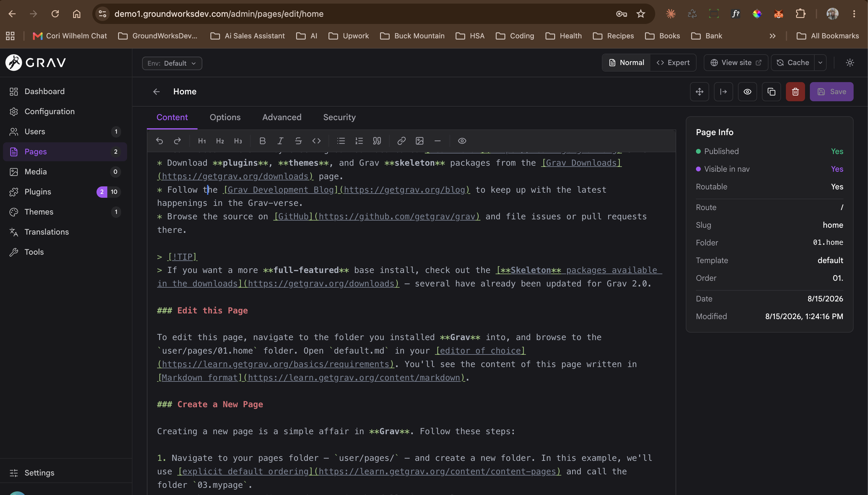Viewport: 868px width, 495px height.
Task: Click the '### Edit this Page' heading
Action: (202, 310)
